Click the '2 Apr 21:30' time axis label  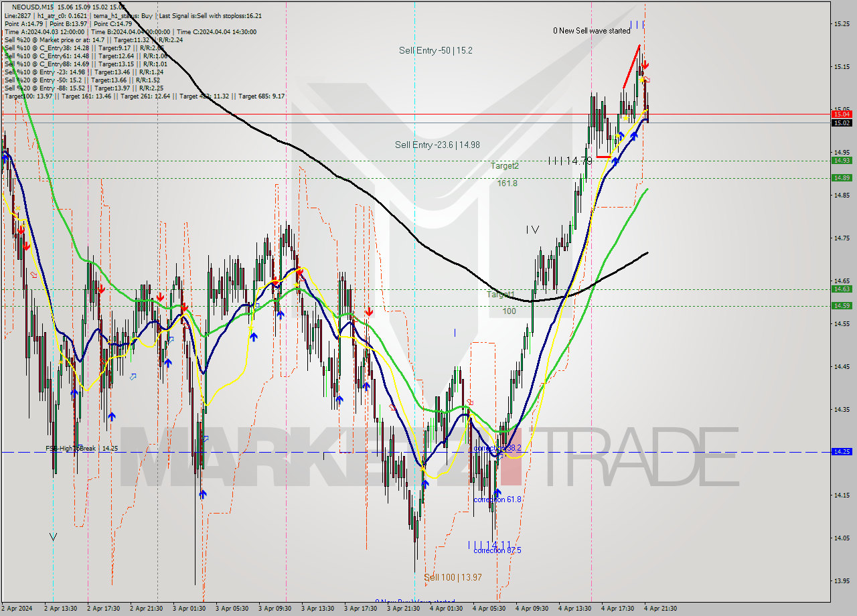pyautogui.click(x=146, y=609)
